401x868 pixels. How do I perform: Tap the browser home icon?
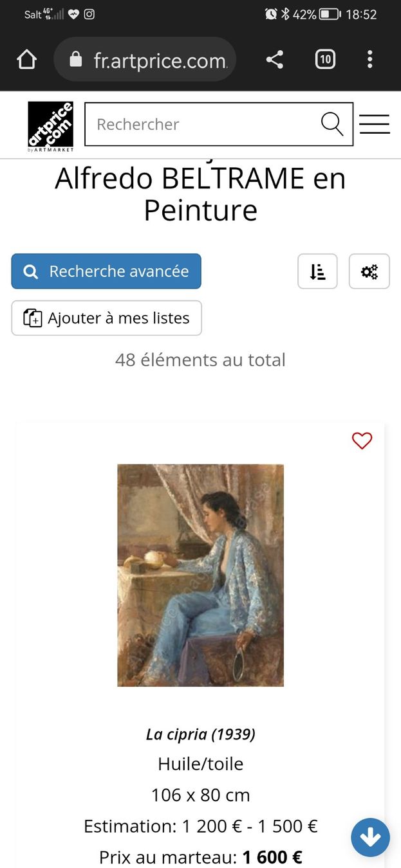(26, 60)
